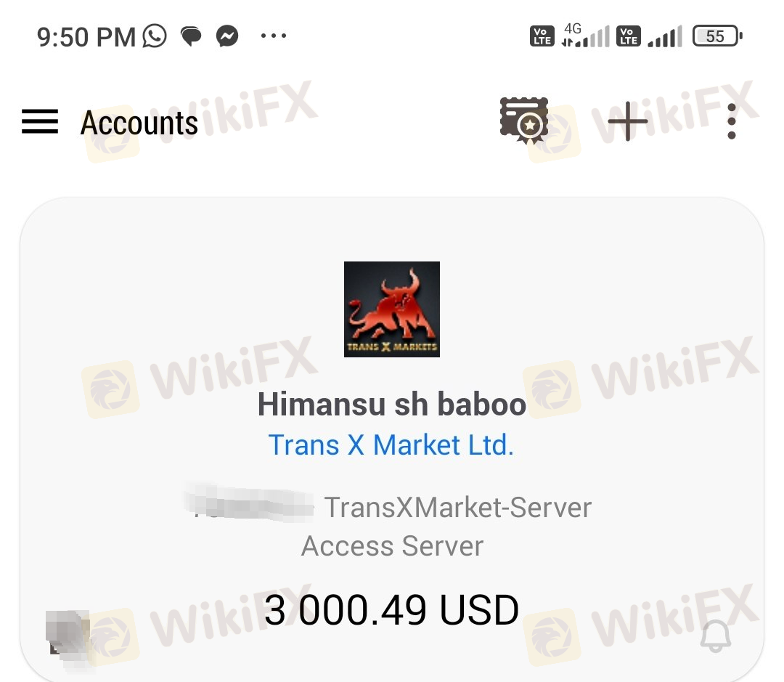Tap the TransXMarket-Server label

pyautogui.click(x=458, y=508)
